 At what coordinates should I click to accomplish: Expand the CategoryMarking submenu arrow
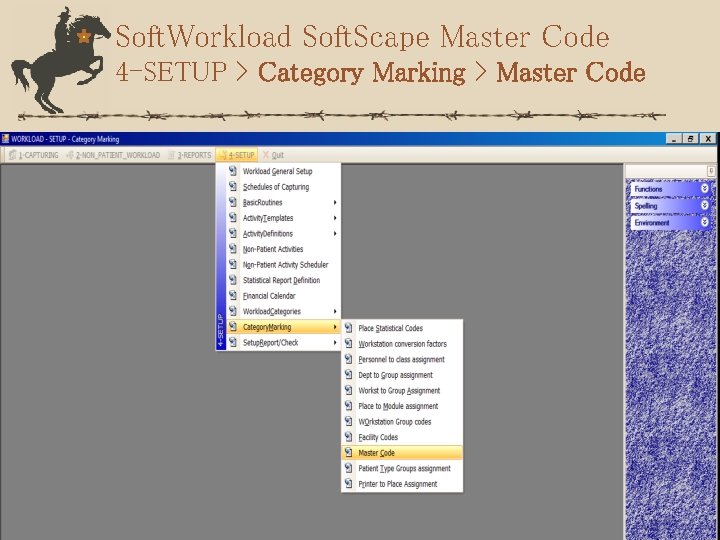335,327
